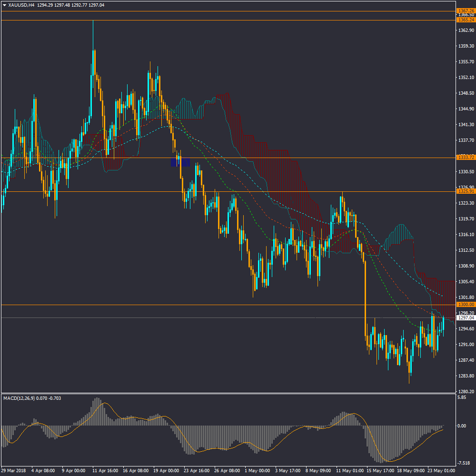Click the tall orange candle dropping below 1300

click(x=365, y=295)
